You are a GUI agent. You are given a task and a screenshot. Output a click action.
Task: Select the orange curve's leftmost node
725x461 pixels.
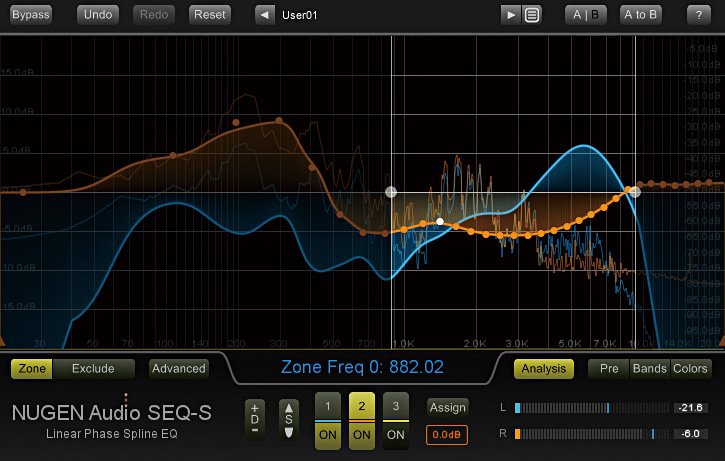[x=23, y=192]
